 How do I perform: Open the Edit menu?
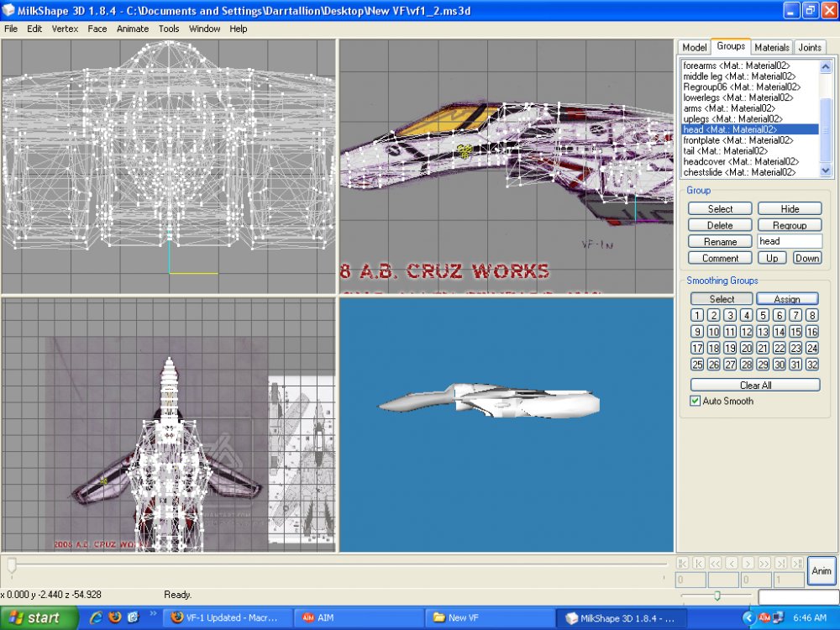(34, 29)
